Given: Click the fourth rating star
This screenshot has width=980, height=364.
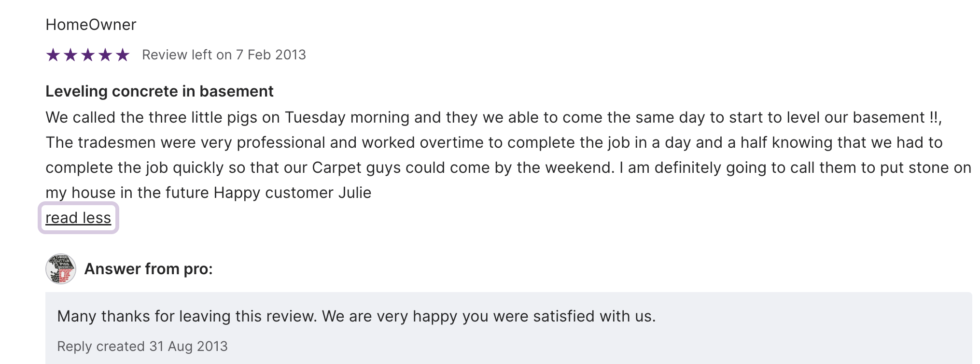Looking at the screenshot, I should [x=105, y=55].
